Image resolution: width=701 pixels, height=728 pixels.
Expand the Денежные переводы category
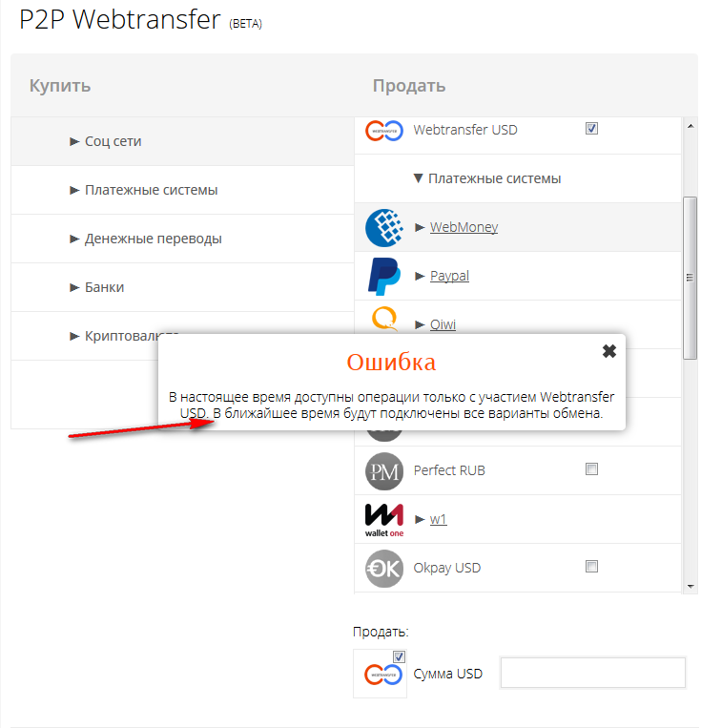click(153, 239)
